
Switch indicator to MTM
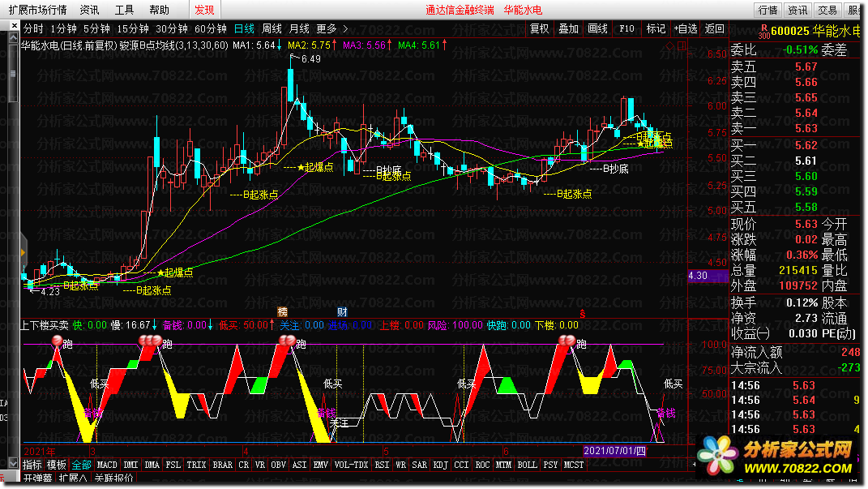pos(504,465)
